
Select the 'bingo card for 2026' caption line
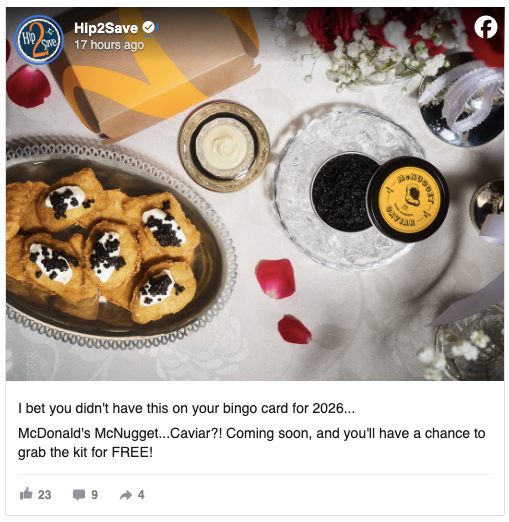(186, 408)
